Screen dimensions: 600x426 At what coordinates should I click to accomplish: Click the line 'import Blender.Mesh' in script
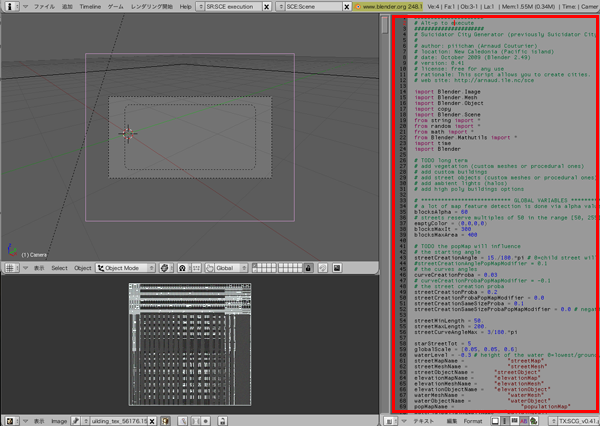click(445, 97)
